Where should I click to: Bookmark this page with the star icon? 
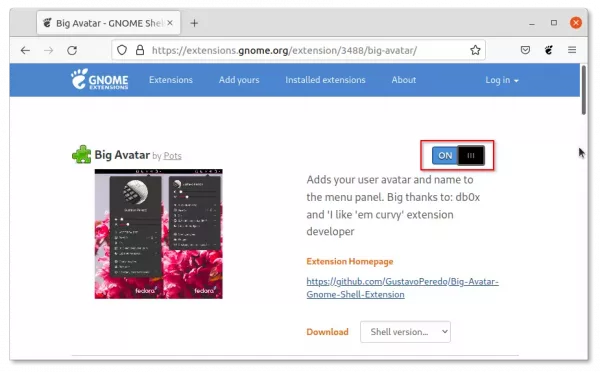click(x=475, y=50)
